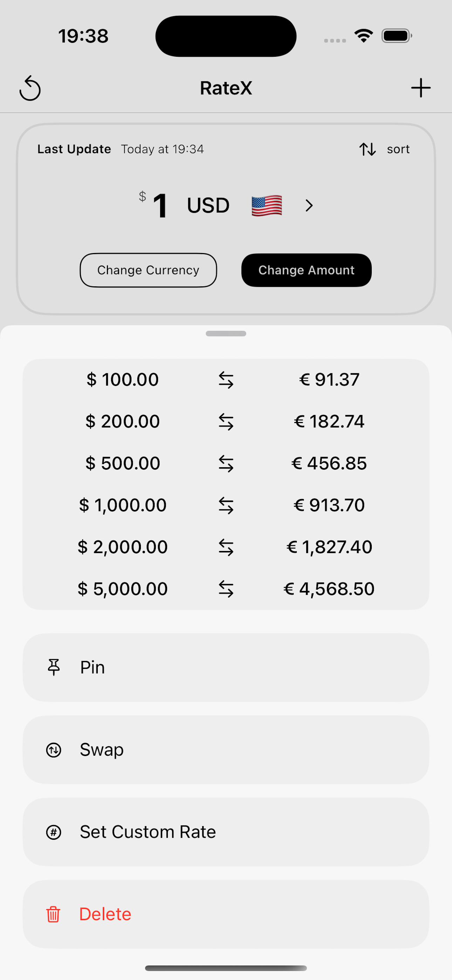This screenshot has height=980, width=452.
Task: Tap exchange arrows beside $ 100.00
Action: 226,380
